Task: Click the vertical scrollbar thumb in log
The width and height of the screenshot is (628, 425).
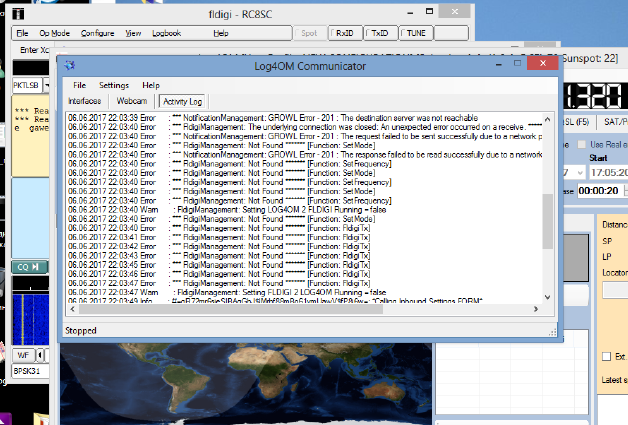Action: pos(547,221)
